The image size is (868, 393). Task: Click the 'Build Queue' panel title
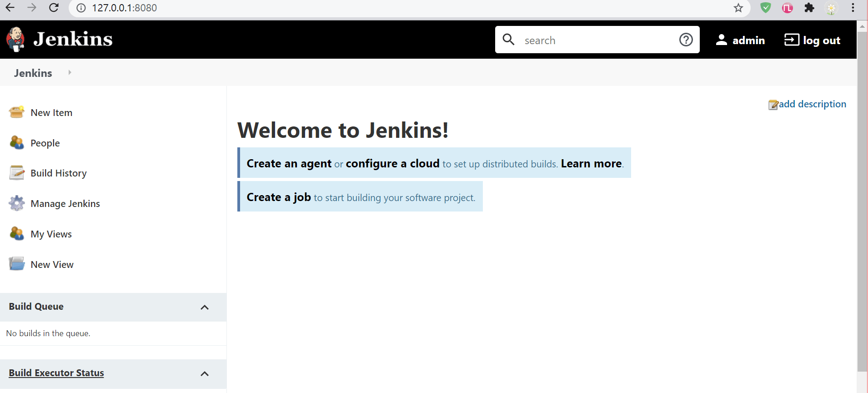point(36,307)
